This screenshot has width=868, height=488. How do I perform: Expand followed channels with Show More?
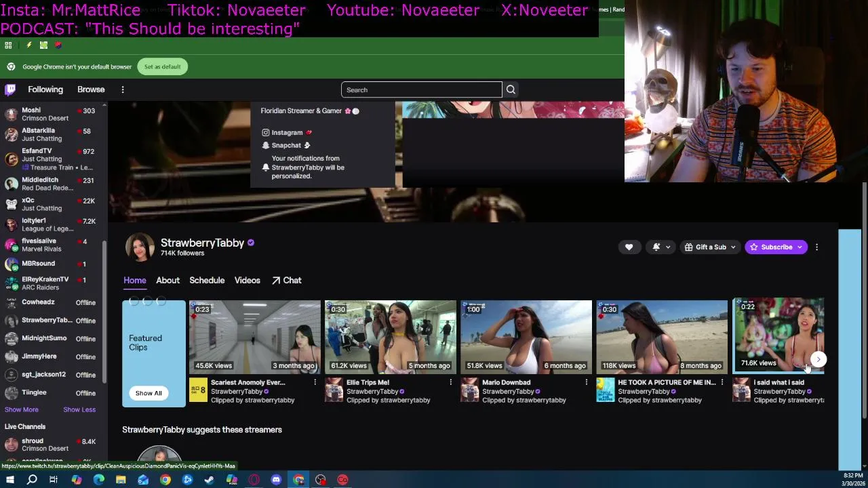(x=22, y=409)
